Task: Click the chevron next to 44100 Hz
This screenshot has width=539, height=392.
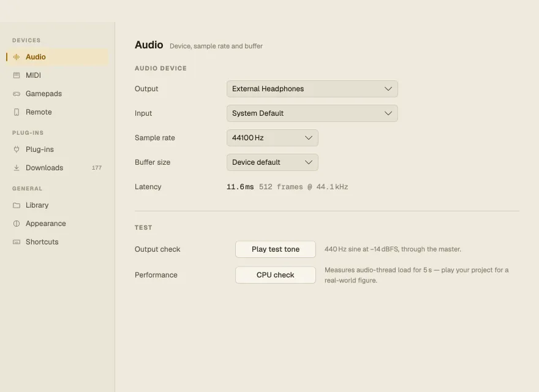Action: coord(308,138)
